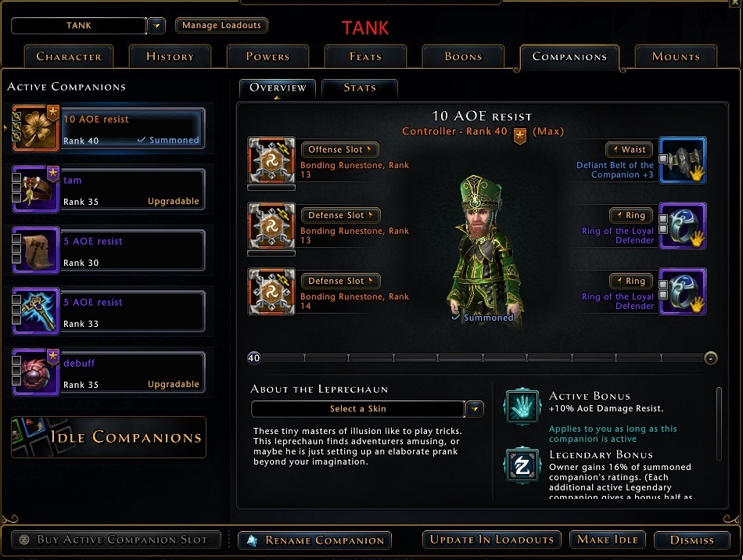Click the Make Idle button

coord(608,540)
